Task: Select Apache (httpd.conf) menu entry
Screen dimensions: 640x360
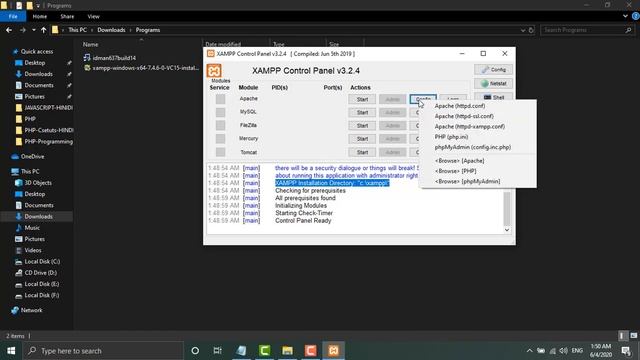Action: [460, 106]
